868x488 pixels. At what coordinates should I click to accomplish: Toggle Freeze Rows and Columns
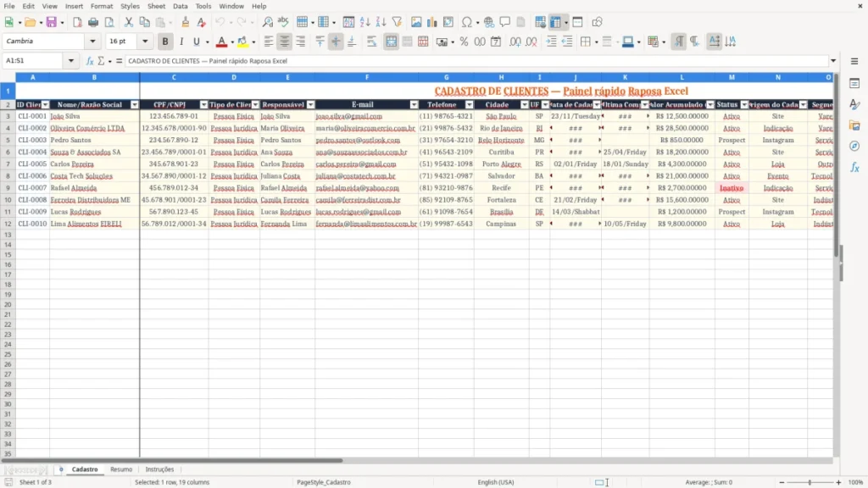pyautogui.click(x=556, y=22)
